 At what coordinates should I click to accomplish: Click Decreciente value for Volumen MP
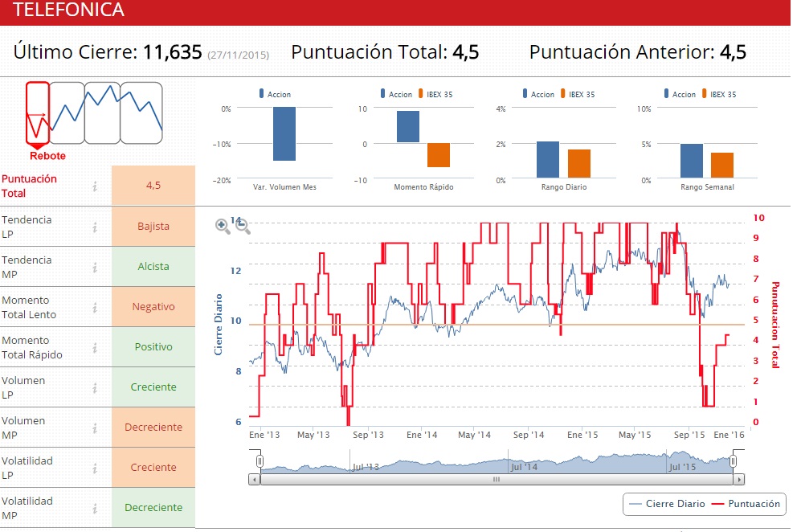tap(153, 428)
